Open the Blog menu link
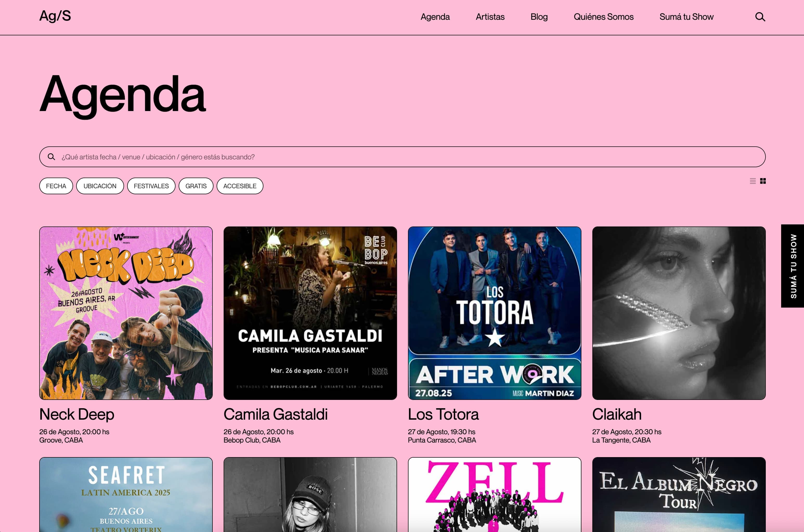This screenshot has height=532, width=804. point(539,17)
